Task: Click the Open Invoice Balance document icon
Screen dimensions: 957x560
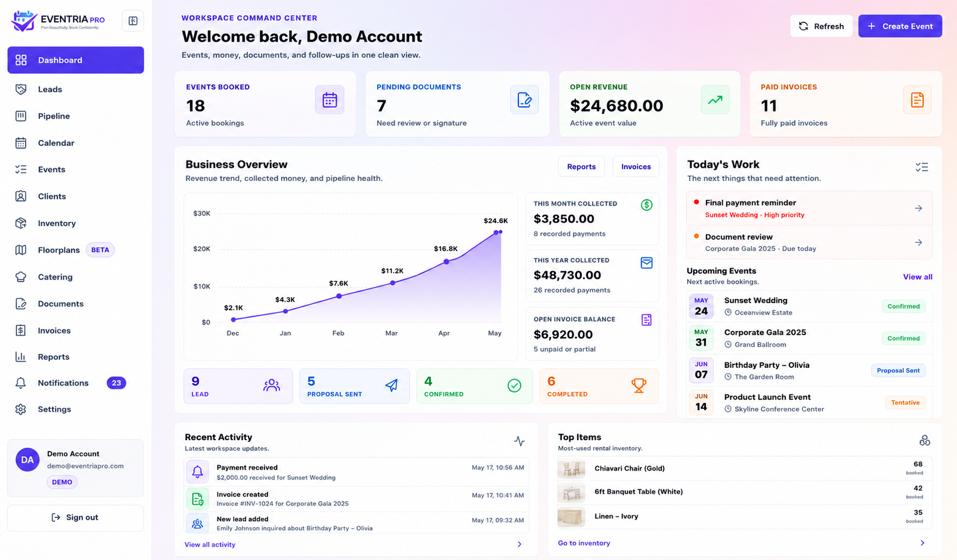Action: click(x=646, y=320)
